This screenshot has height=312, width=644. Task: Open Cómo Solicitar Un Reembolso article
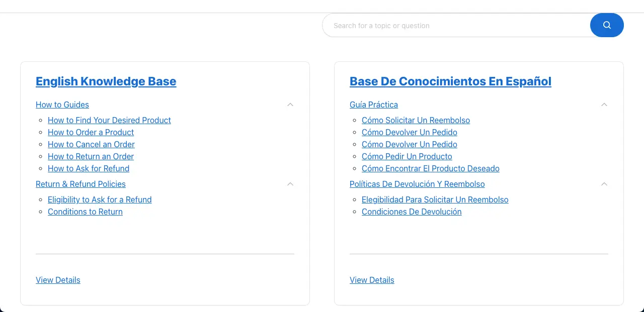coord(416,120)
